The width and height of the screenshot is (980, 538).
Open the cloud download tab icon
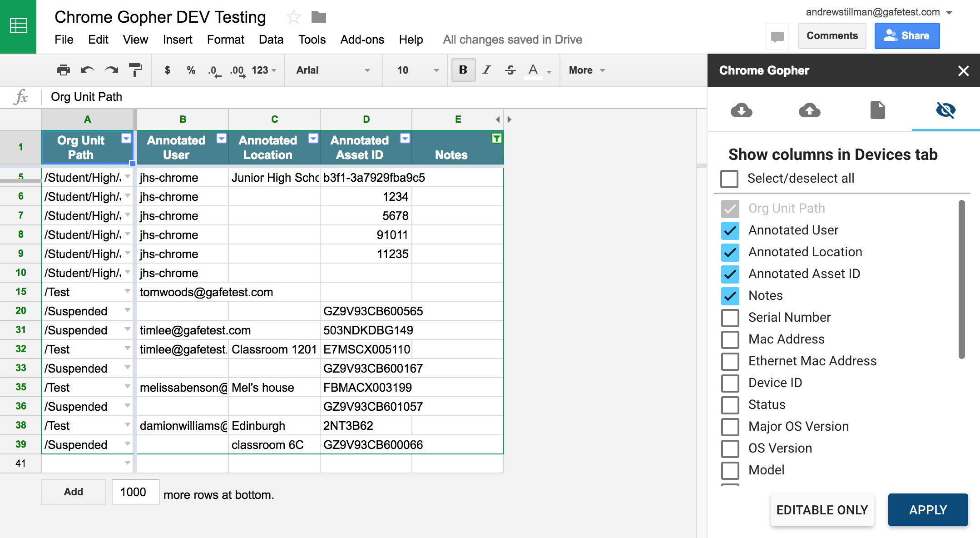click(741, 110)
